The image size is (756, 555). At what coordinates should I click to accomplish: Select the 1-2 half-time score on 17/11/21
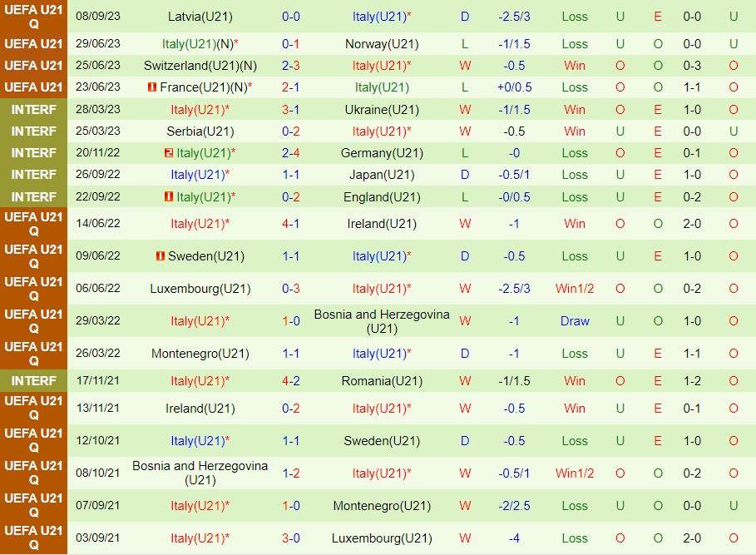click(692, 381)
